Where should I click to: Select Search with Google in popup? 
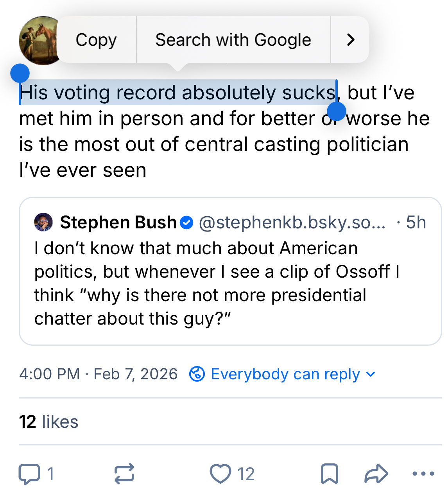click(x=233, y=40)
